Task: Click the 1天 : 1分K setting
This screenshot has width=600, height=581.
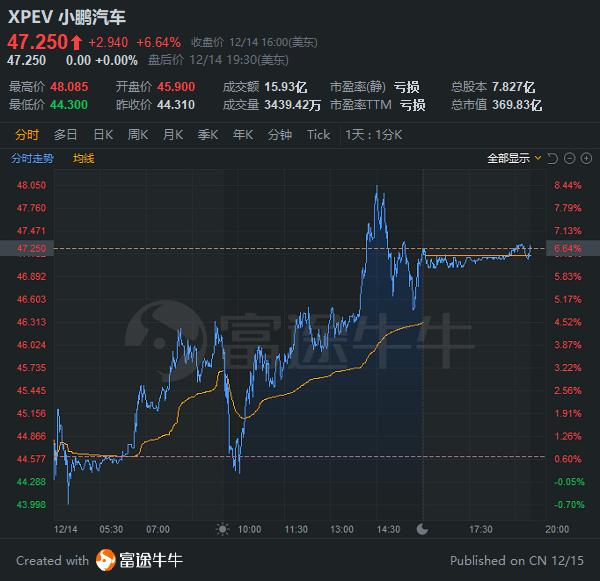Action: pos(374,135)
